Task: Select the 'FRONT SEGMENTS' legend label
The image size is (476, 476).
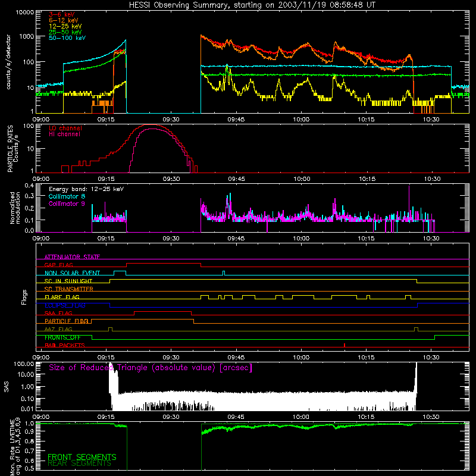Action: tap(82, 457)
